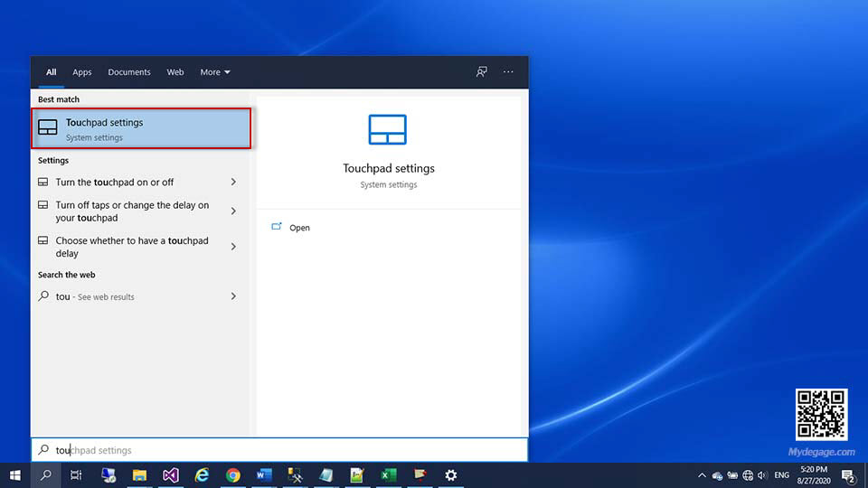The width and height of the screenshot is (868, 488).
Task: Expand arrow for 'tou' web results
Action: [233, 296]
